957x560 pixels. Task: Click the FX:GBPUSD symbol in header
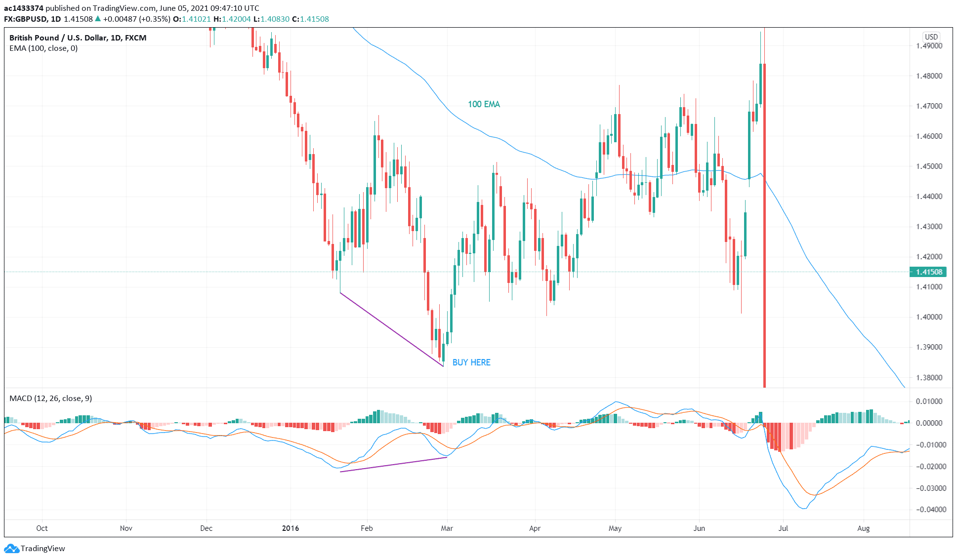26,19
